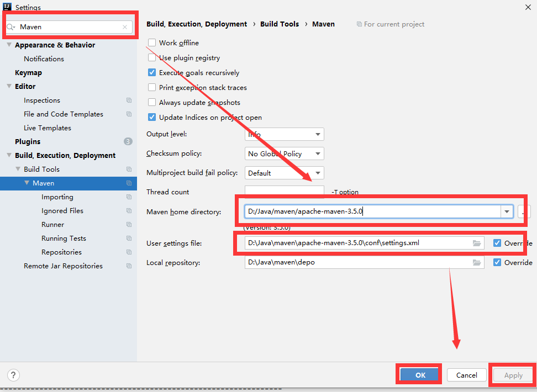Viewport: 537px width, 392px height.
Task: Click browse button beside Maven home directory
Action: point(524,211)
